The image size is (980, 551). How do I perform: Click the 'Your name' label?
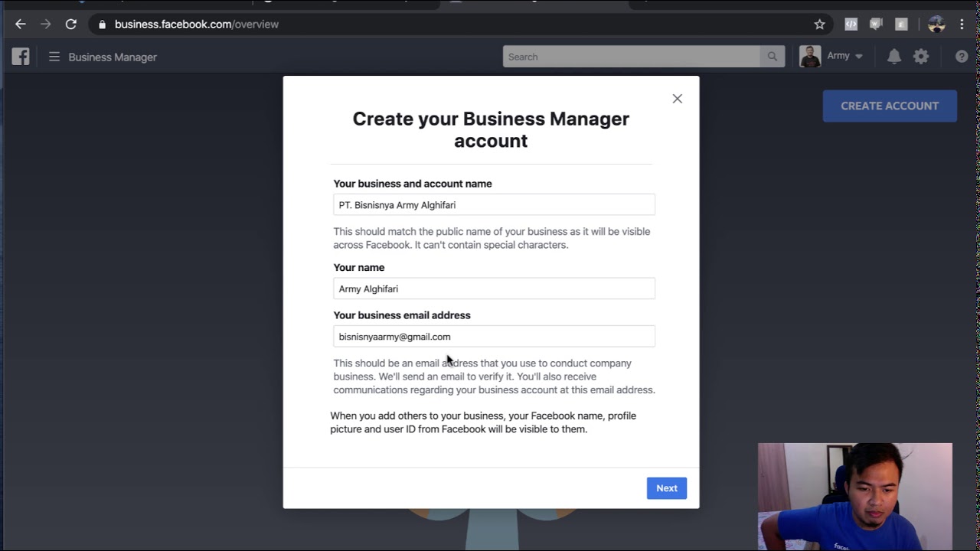pyautogui.click(x=359, y=267)
